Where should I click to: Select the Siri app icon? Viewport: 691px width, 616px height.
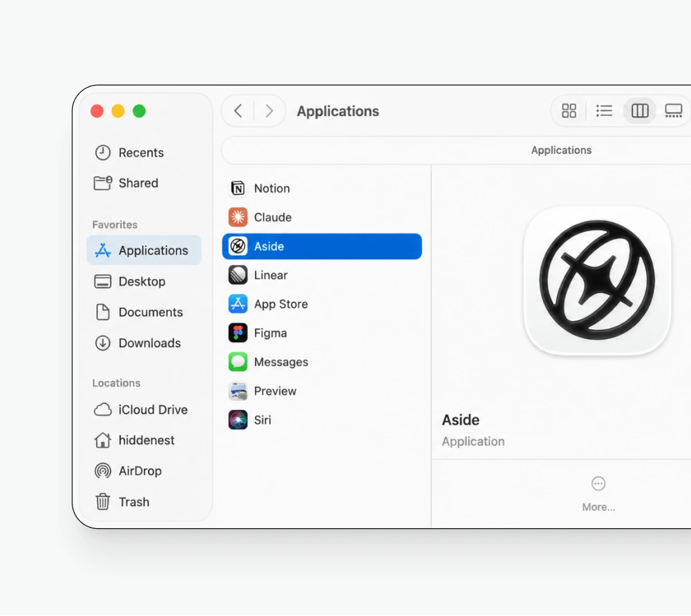click(x=238, y=420)
